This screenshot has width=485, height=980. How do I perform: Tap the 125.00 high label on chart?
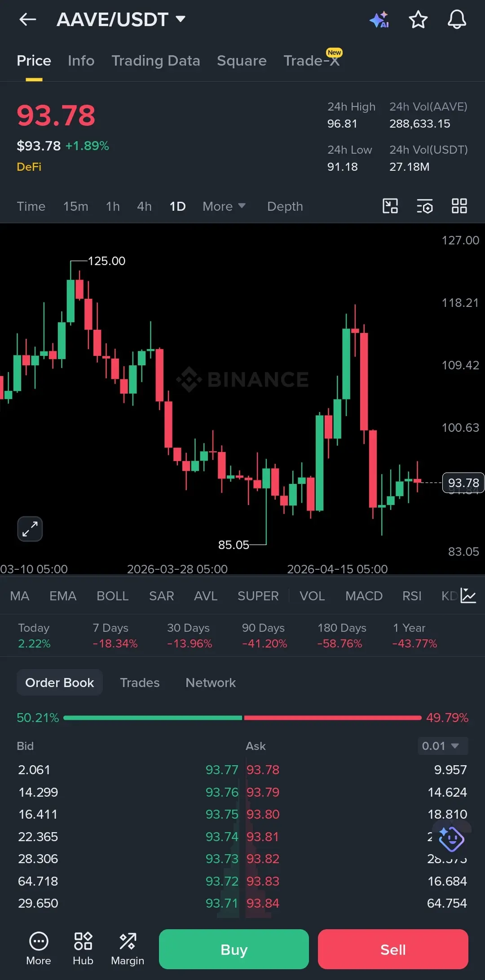coord(106,261)
